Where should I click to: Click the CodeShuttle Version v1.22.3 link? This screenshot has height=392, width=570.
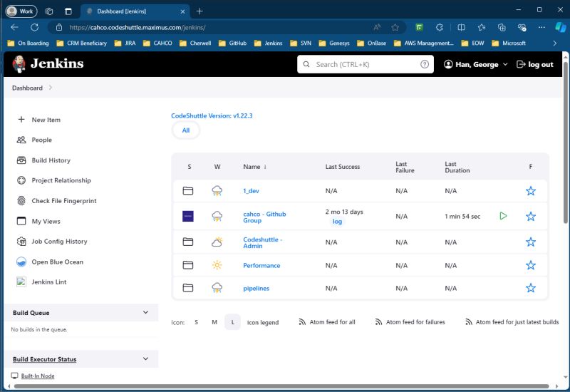coord(212,115)
